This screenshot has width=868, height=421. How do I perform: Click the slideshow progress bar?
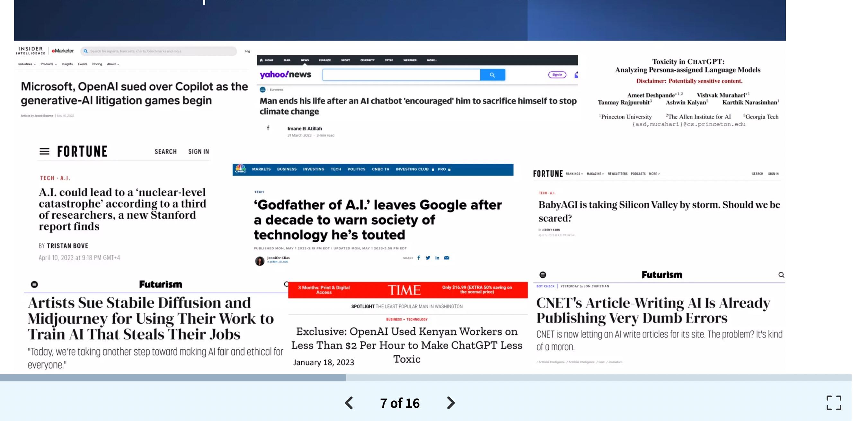(x=425, y=378)
